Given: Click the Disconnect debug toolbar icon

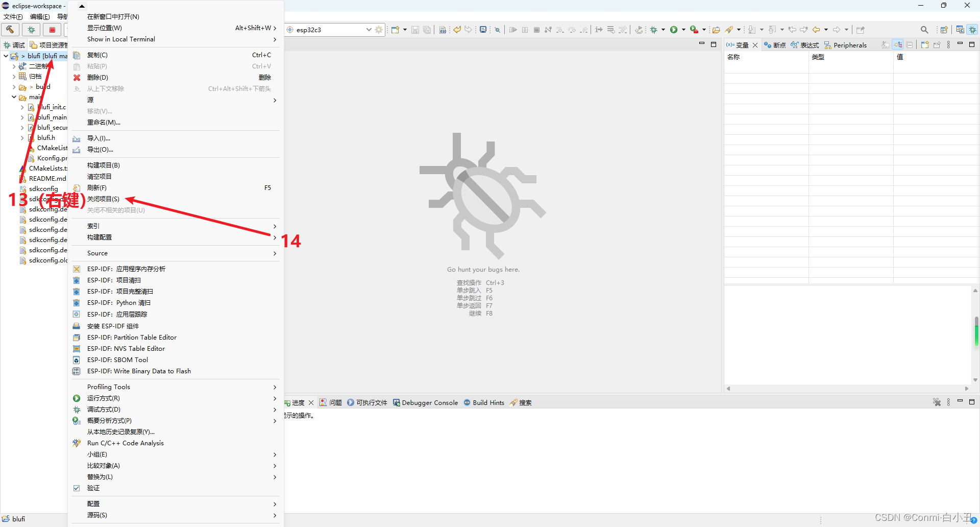Looking at the screenshot, I should point(548,30).
